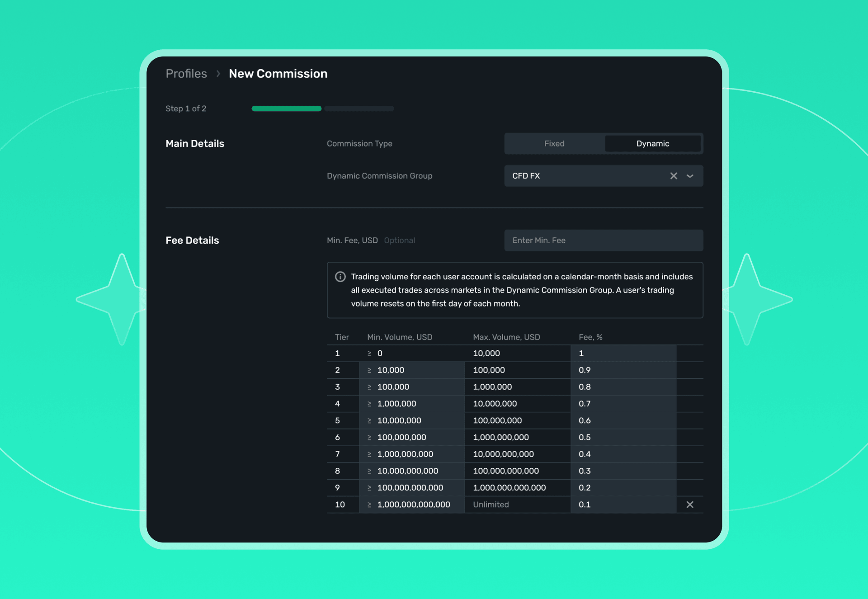Click New Commission breadcrumb title

(278, 74)
